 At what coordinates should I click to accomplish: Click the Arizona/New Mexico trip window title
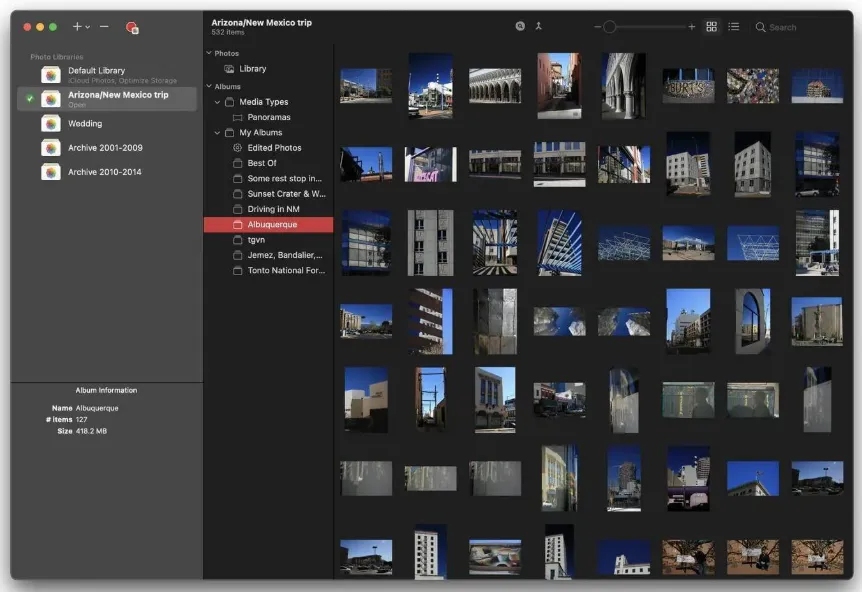(x=262, y=23)
